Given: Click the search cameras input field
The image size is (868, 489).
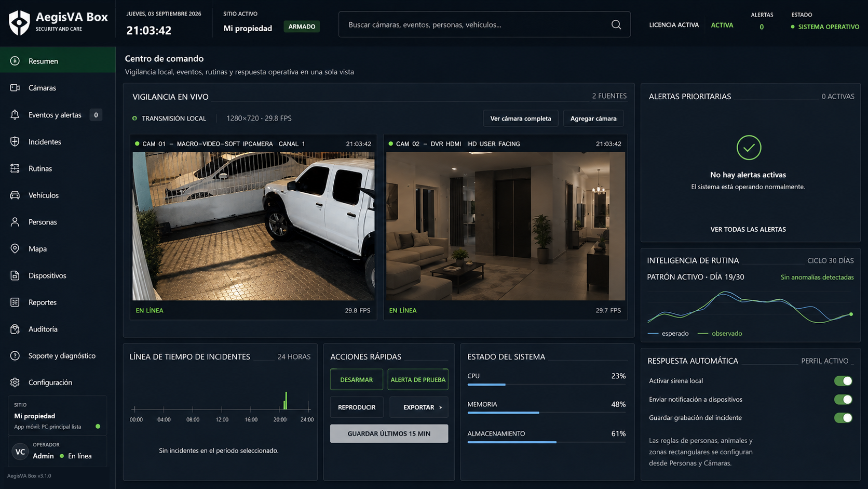Looking at the screenshot, I should tap(484, 24).
